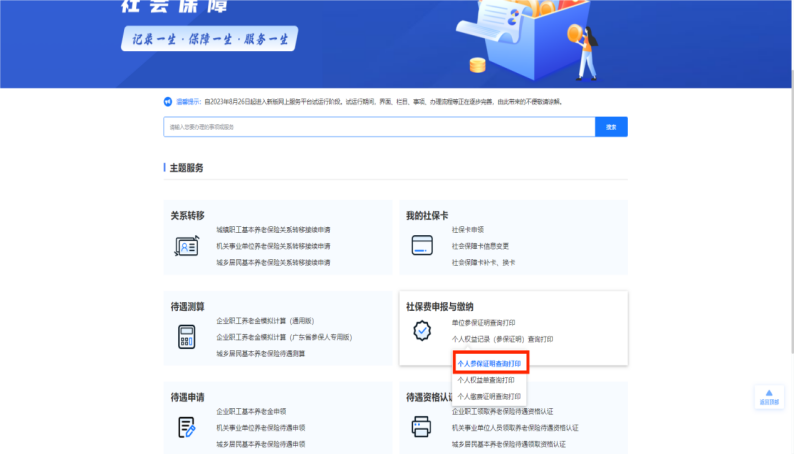Click the 社保费申报与缴纳 card heading
Screen dimensions: 794x454
[x=440, y=307]
